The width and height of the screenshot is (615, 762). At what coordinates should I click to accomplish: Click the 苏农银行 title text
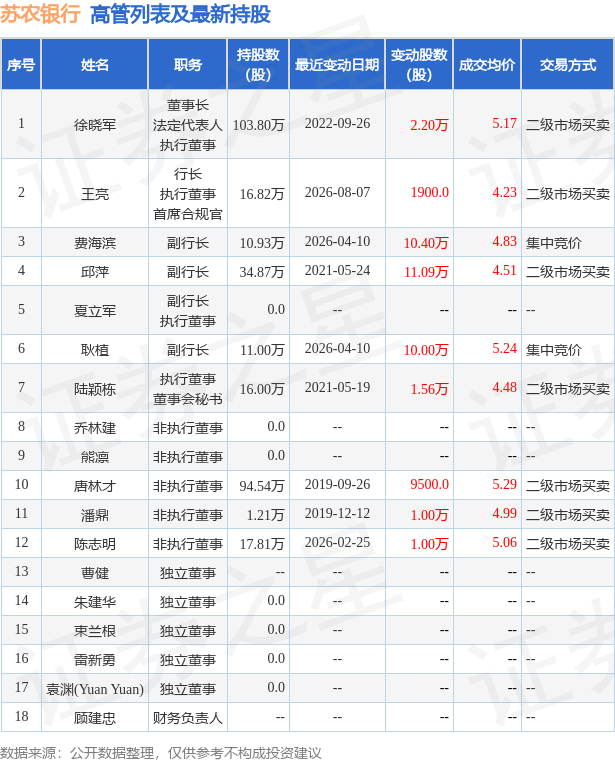tap(40, 14)
